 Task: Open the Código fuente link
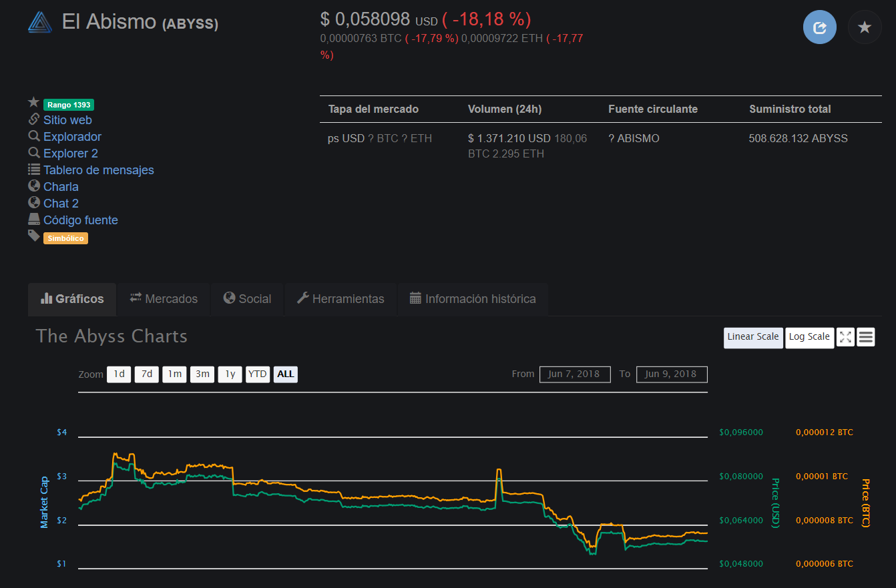pyautogui.click(x=81, y=220)
